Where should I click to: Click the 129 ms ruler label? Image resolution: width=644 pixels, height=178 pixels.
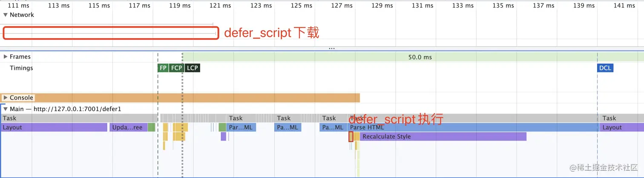(382, 6)
